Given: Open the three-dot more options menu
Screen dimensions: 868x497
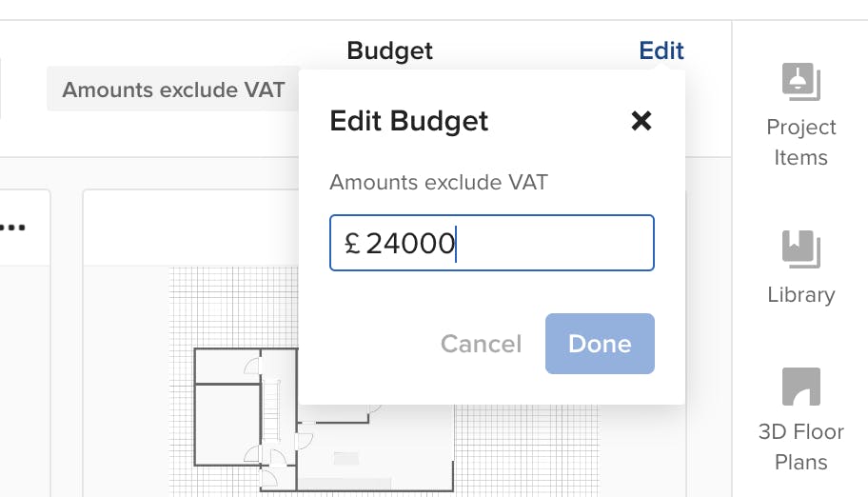Looking at the screenshot, I should click(x=12, y=228).
